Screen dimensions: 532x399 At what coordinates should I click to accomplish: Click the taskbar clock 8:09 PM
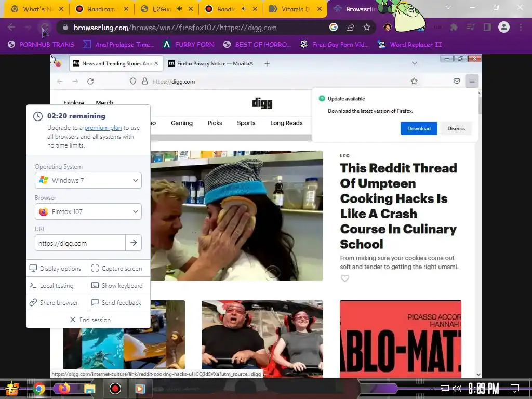[484, 388]
